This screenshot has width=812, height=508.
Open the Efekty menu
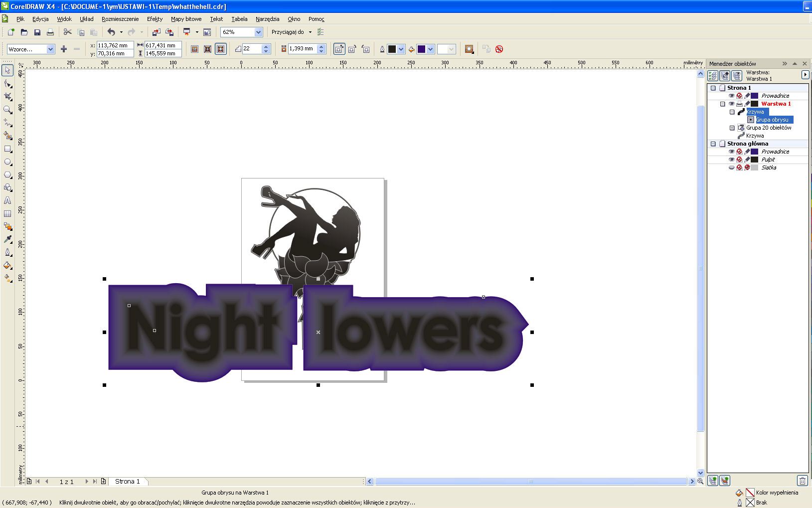point(155,19)
